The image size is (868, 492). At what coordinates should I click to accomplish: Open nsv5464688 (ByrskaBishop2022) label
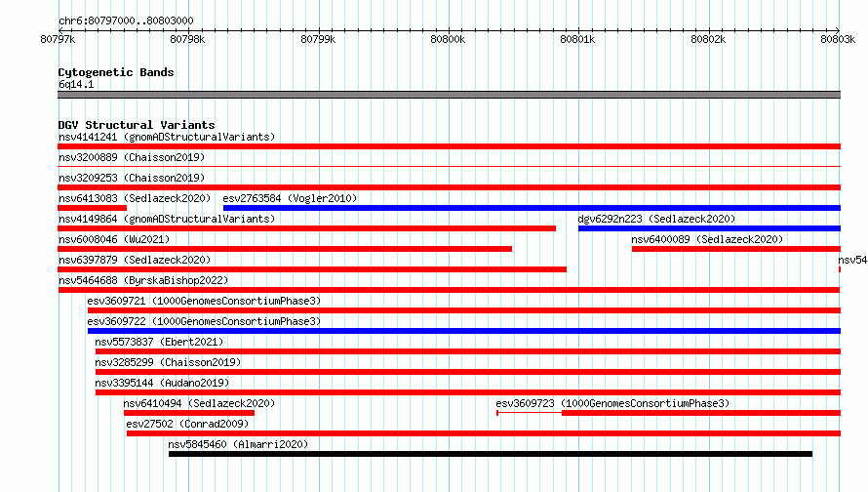(x=143, y=280)
